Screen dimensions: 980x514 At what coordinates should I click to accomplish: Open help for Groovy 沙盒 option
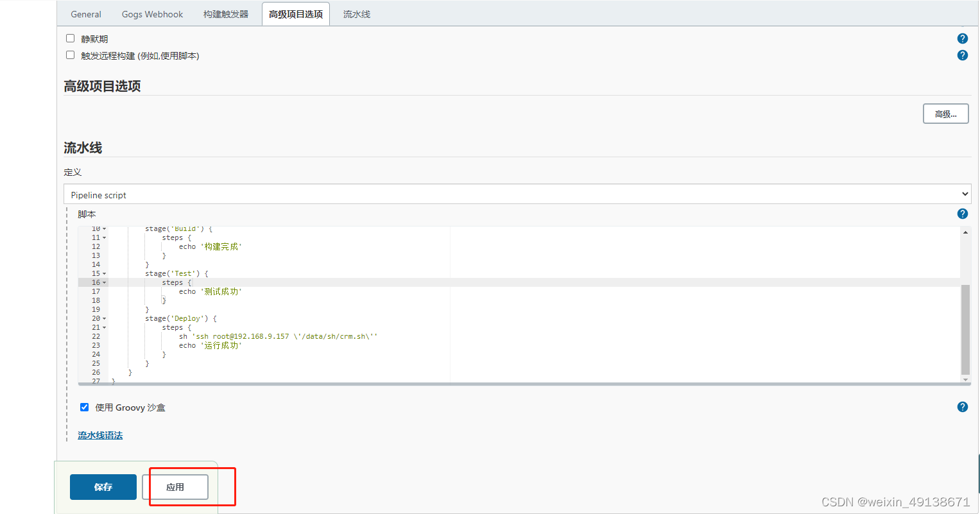pos(962,407)
